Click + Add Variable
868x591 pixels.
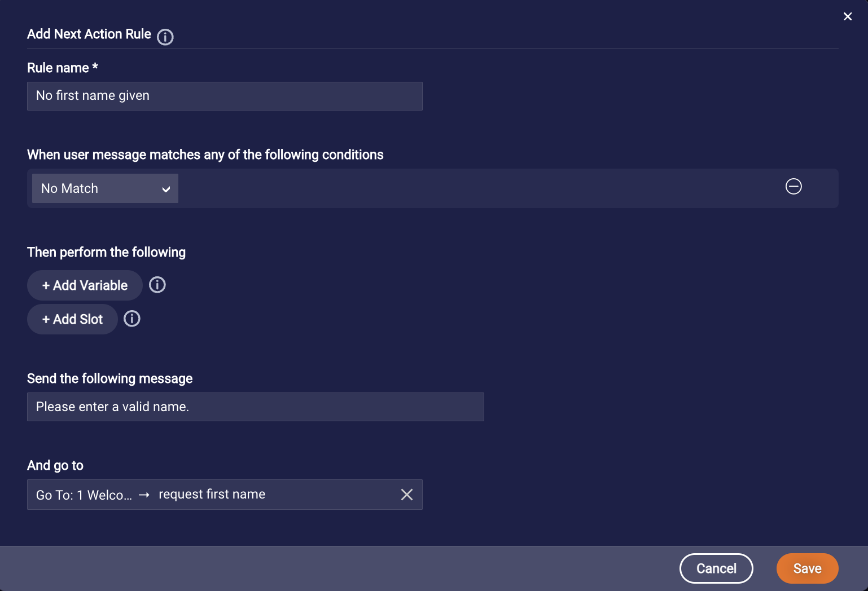coord(84,285)
